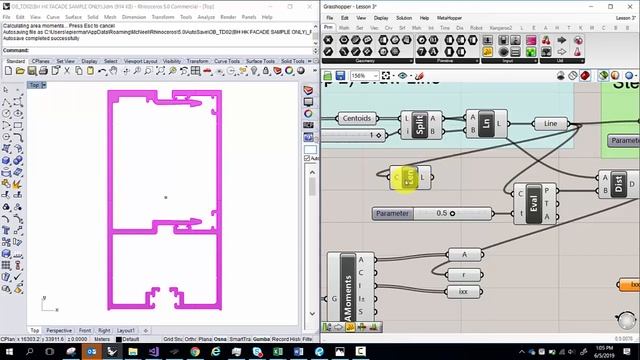
Task: Toggle Grid Snap in Rhino status bar
Action: (173, 339)
